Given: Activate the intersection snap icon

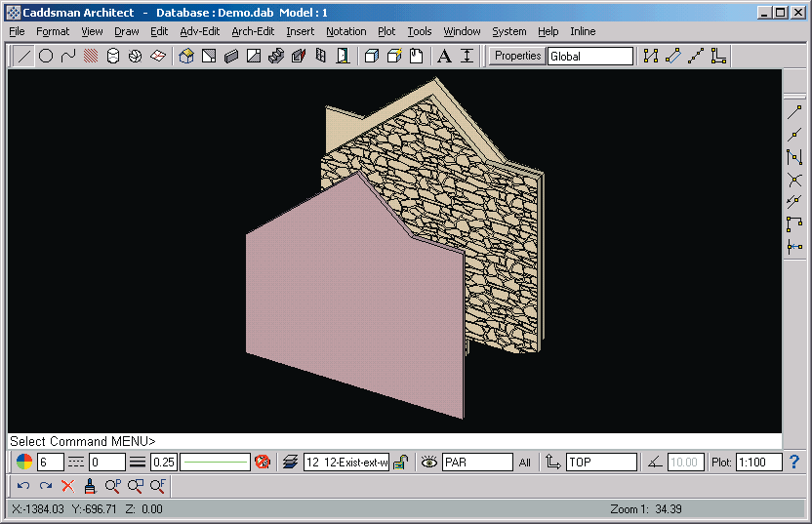Looking at the screenshot, I should click(794, 180).
